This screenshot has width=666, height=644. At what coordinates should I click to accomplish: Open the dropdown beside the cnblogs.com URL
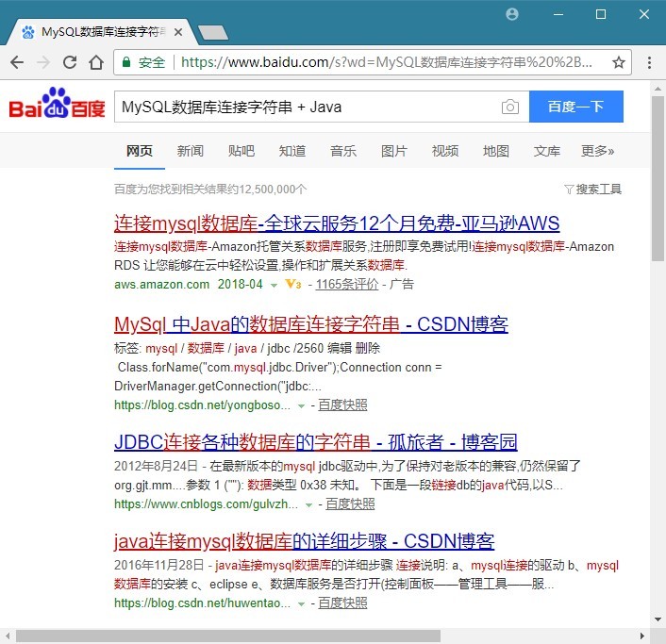click(x=309, y=504)
